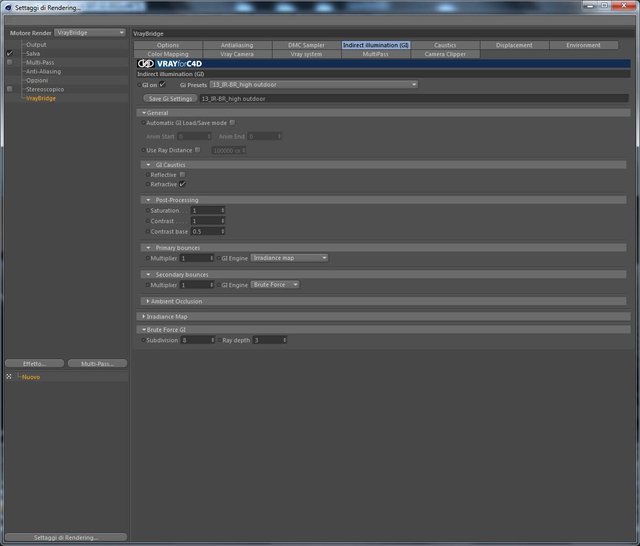Click the Save GI Settings button

click(170, 99)
